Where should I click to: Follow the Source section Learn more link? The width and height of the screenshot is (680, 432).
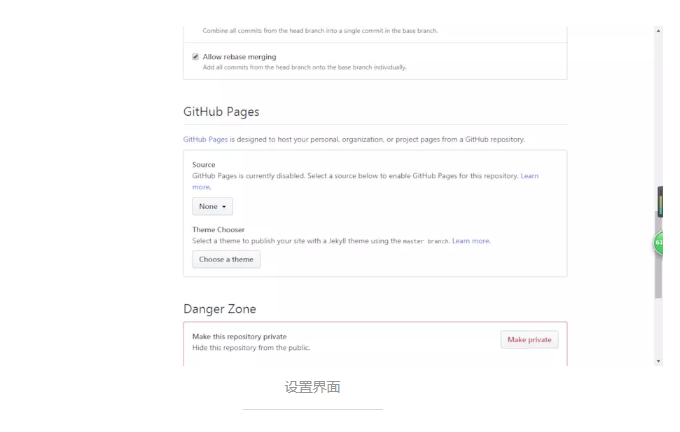(x=530, y=176)
